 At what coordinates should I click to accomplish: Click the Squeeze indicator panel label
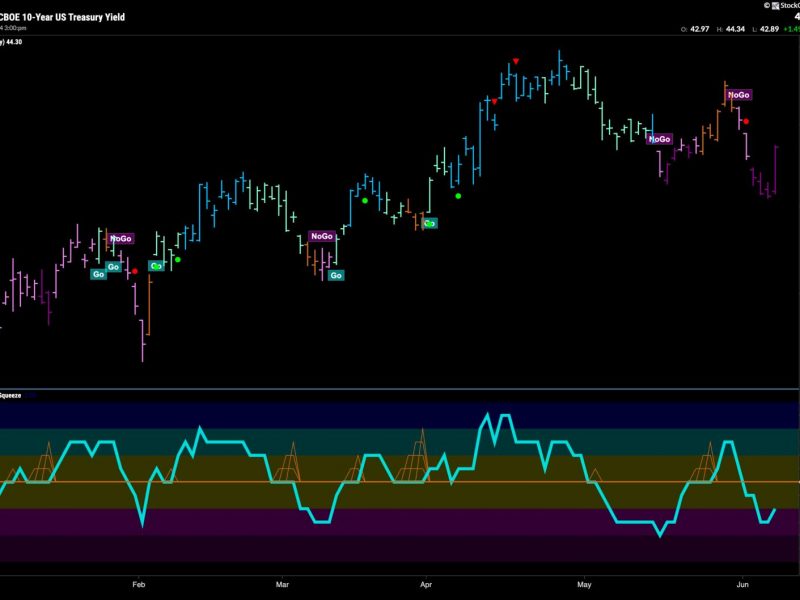[x=10, y=395]
